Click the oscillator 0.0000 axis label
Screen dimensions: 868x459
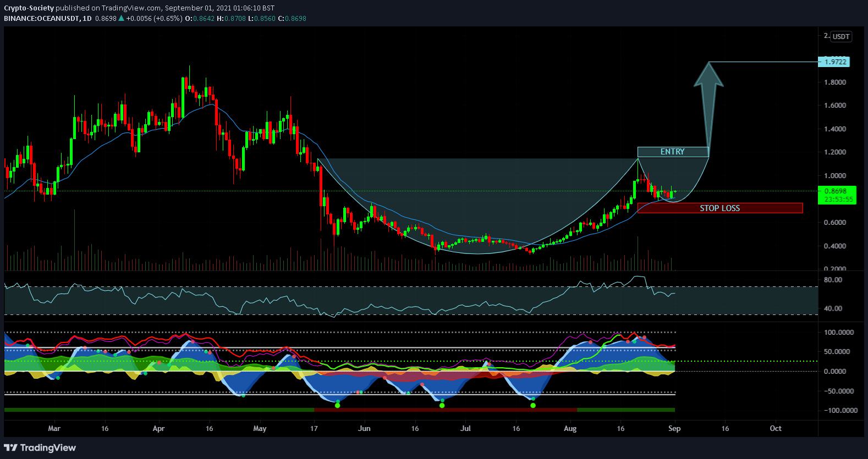pos(834,371)
